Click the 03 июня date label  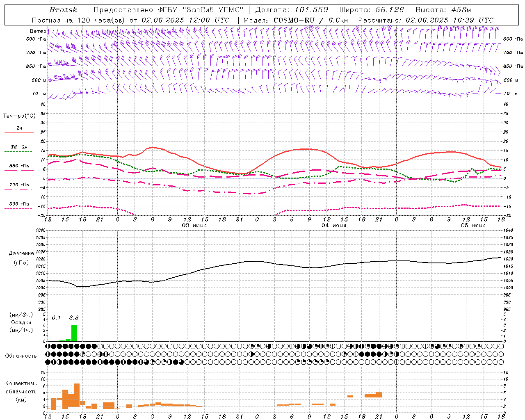[x=194, y=226]
